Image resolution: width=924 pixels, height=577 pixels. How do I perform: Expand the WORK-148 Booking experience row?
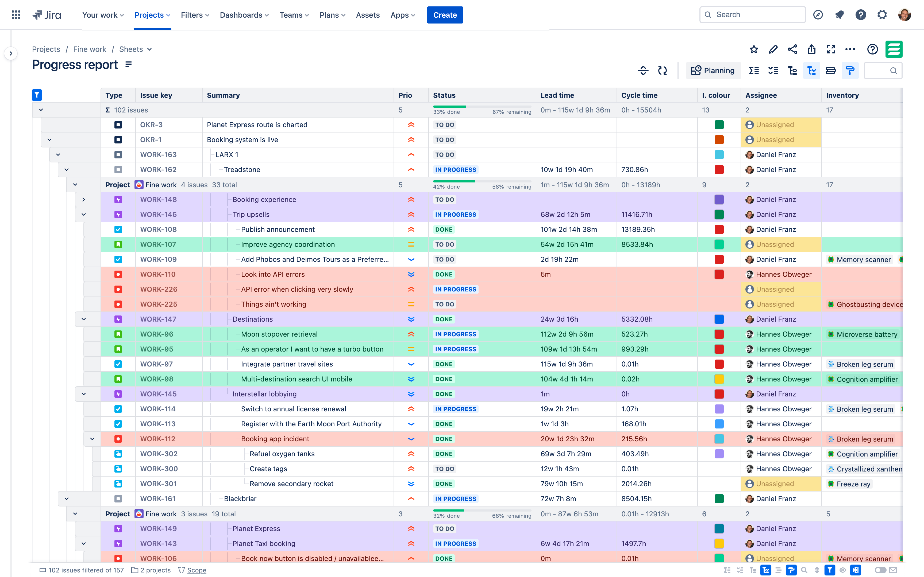click(x=84, y=199)
